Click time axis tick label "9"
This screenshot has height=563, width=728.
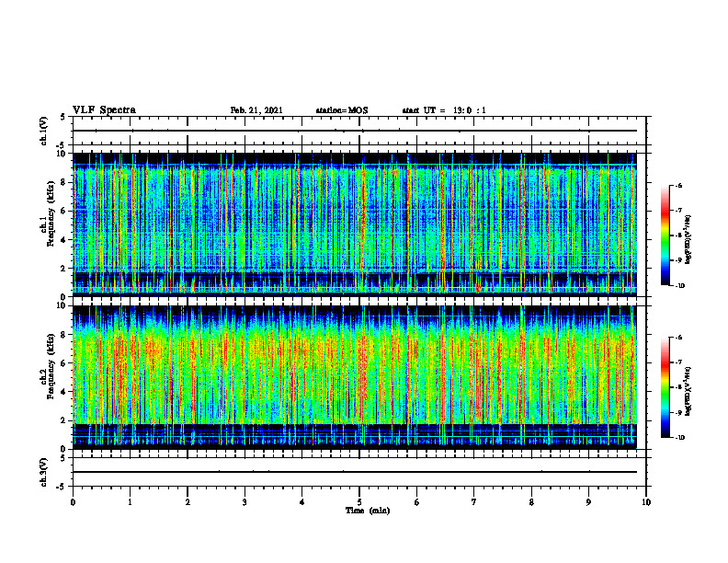click(588, 502)
